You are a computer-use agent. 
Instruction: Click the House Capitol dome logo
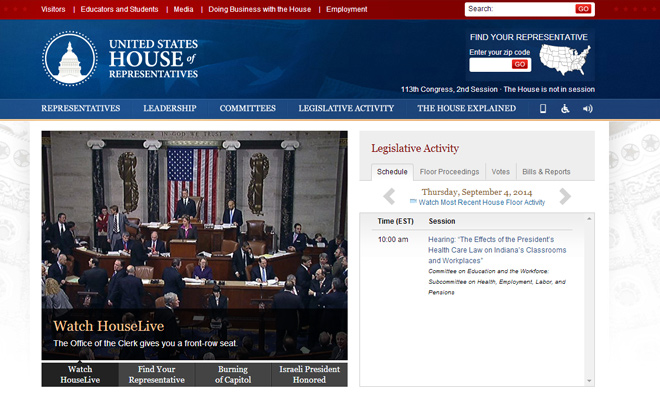pos(70,59)
